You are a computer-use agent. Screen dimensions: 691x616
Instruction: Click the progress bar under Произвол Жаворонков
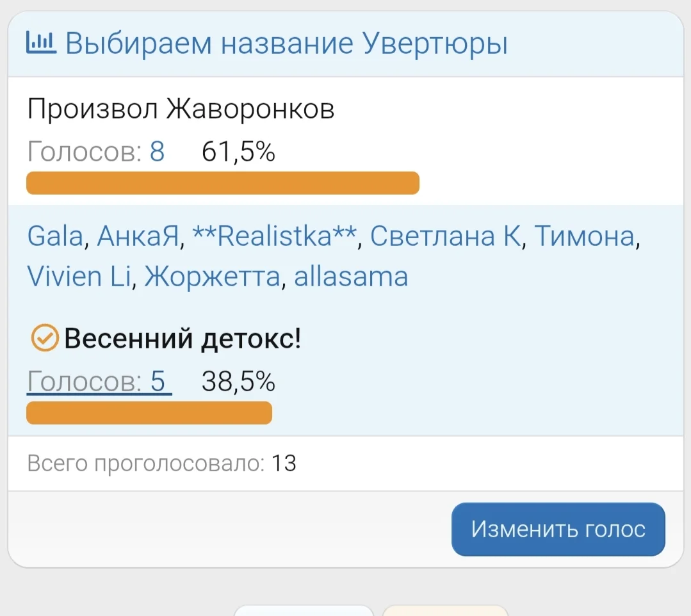coord(222,182)
